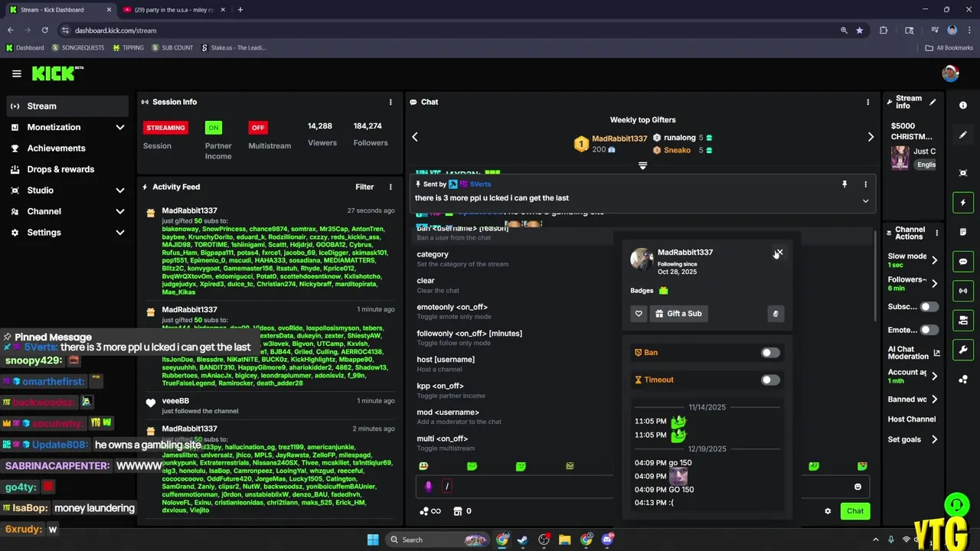Open Followers-only mode settings

(913, 283)
